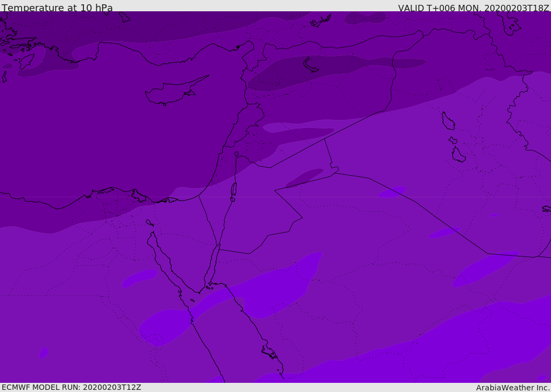
Task: Click the 'ECMWF MODEL RUN: 20200203T12Z' text
Action: click(x=72, y=387)
